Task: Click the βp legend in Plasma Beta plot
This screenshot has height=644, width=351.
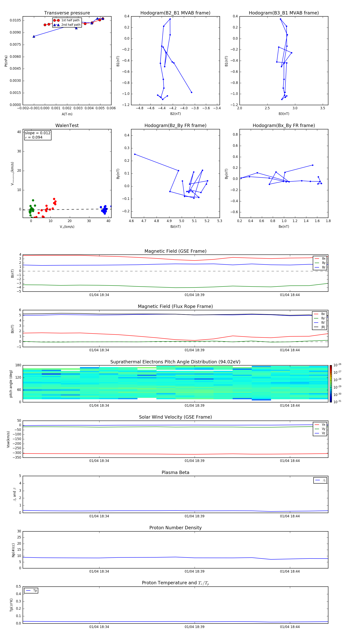Action: [x=320, y=480]
